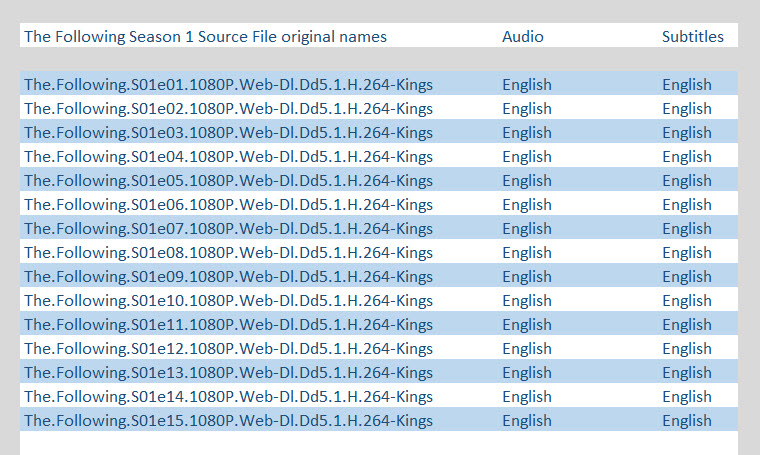
Task: Select the file name cell for S01e05
Action: click(x=228, y=181)
